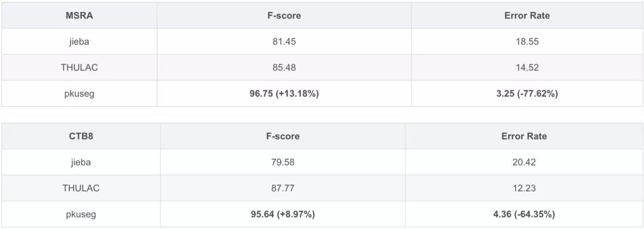
Task: Click the 96.75 (+13.18%) cell
Action: tap(284, 94)
